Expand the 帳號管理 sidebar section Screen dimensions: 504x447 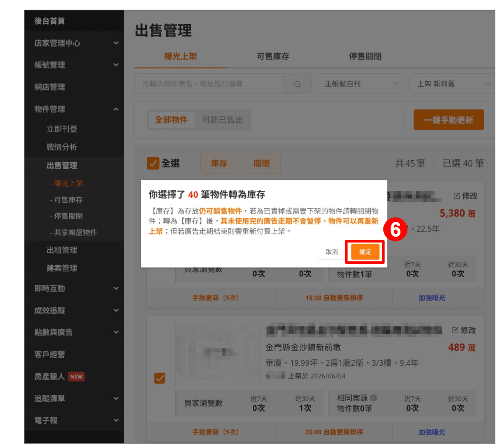pyautogui.click(x=74, y=65)
